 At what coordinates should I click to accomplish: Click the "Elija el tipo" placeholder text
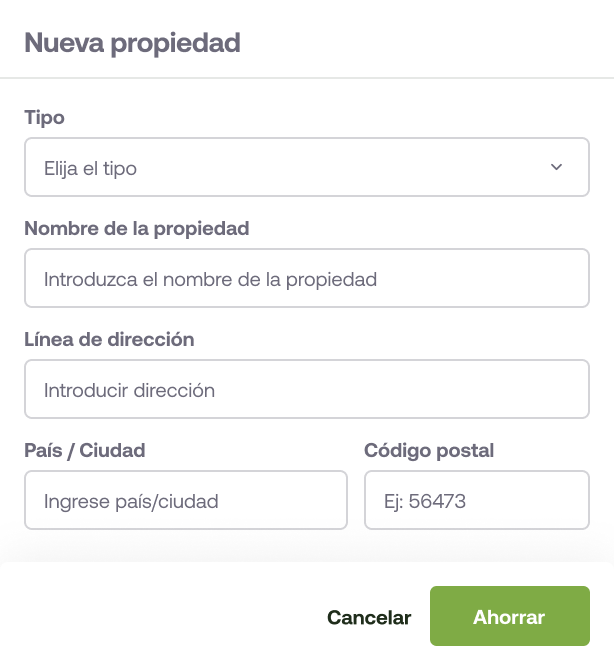coord(90,168)
